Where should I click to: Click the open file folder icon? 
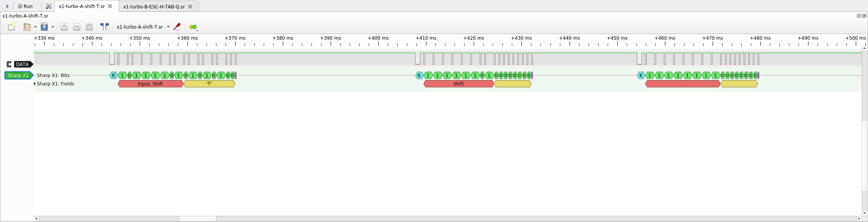pyautogui.click(x=27, y=27)
